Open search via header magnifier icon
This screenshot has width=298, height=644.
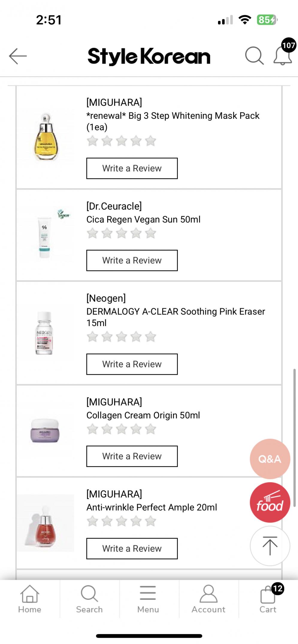254,56
